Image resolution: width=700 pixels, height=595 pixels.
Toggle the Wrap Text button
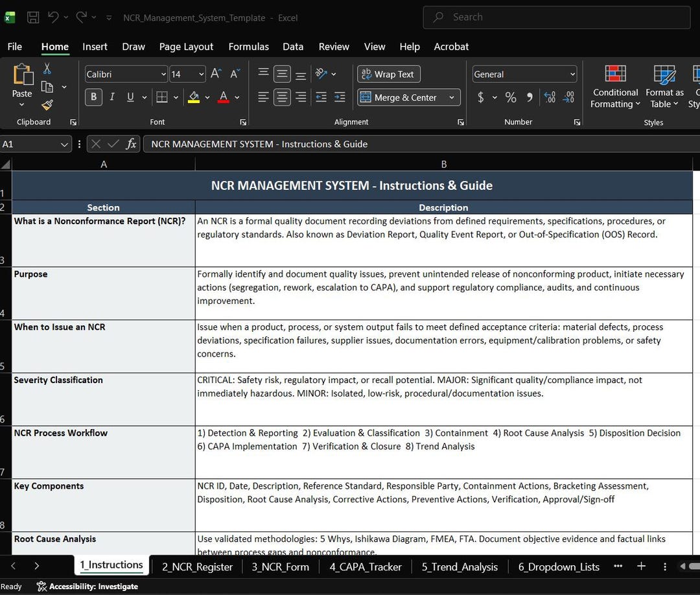tap(388, 74)
